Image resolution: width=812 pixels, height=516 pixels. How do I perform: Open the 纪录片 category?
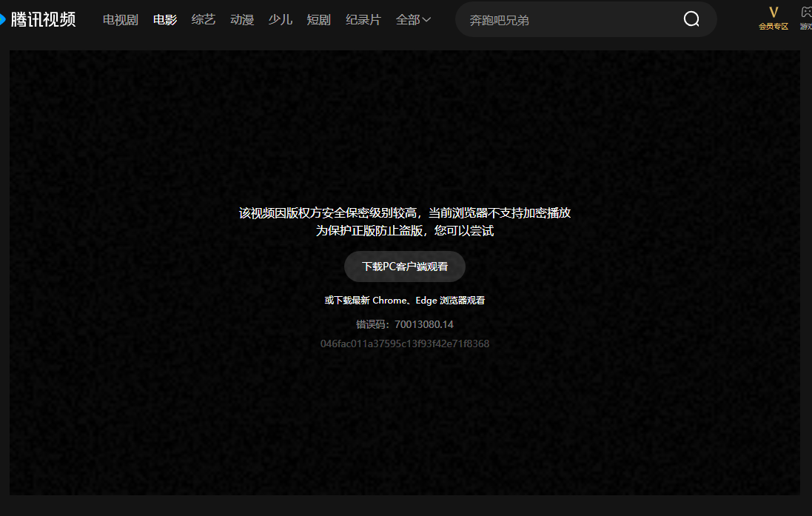coord(363,20)
